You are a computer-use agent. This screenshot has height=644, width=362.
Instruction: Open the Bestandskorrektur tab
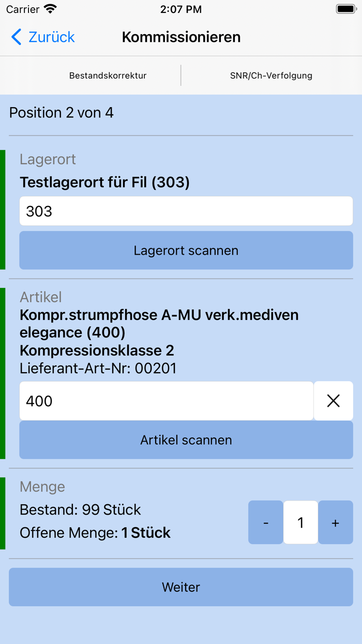(108, 75)
